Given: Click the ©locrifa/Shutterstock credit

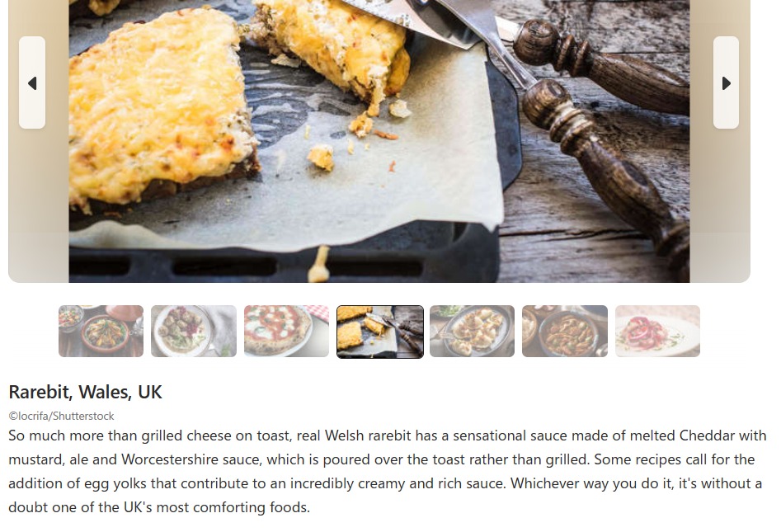Looking at the screenshot, I should [61, 416].
